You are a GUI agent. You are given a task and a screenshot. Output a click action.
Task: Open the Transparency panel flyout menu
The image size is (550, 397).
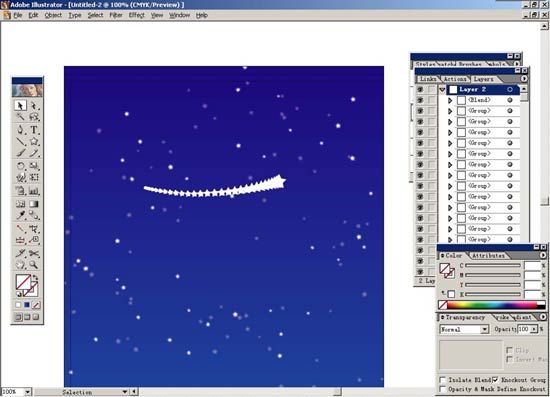[x=543, y=317]
